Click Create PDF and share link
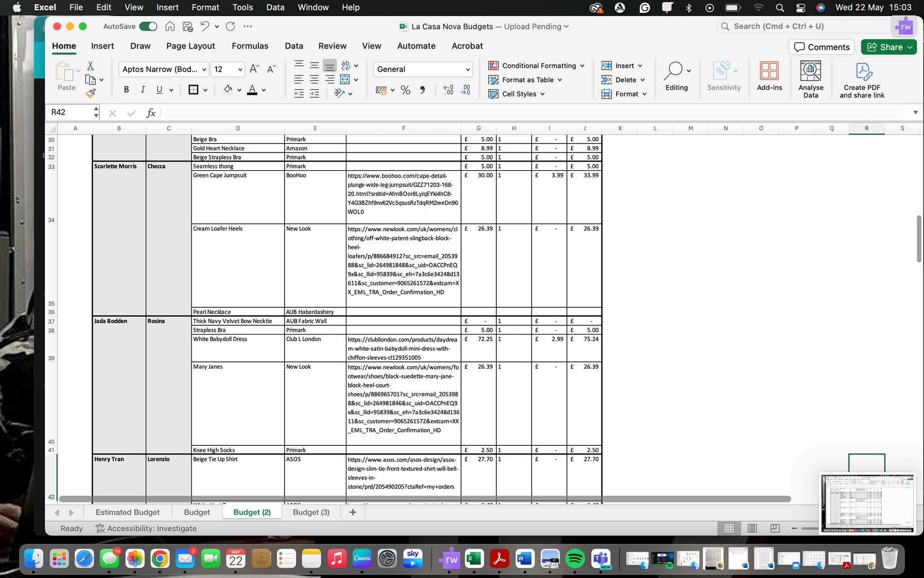924x578 pixels. (x=862, y=79)
